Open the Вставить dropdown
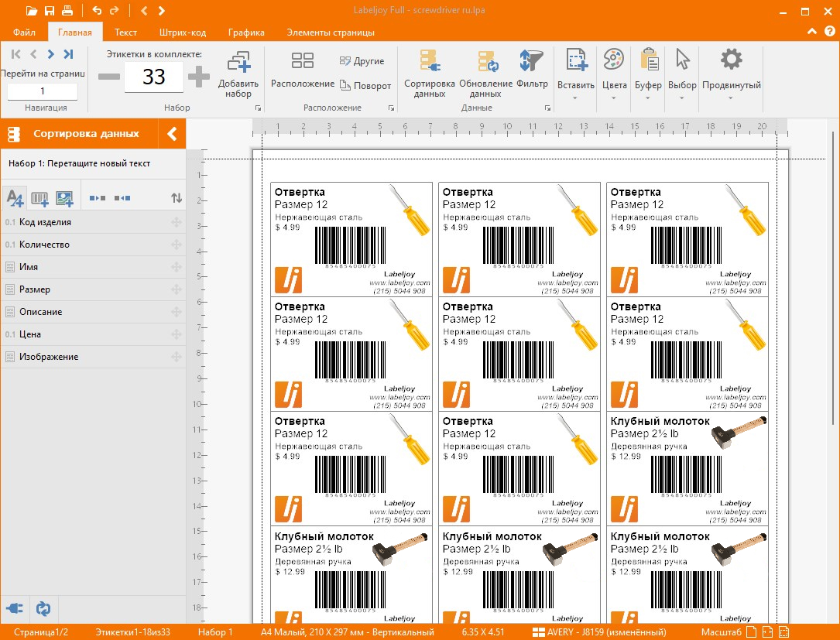The width and height of the screenshot is (840, 640). [576, 75]
